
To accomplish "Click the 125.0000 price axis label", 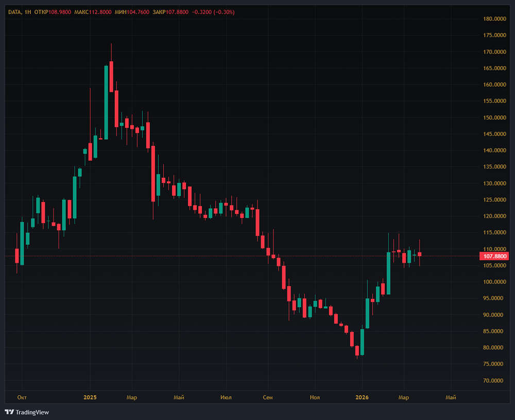I will click(x=494, y=199).
